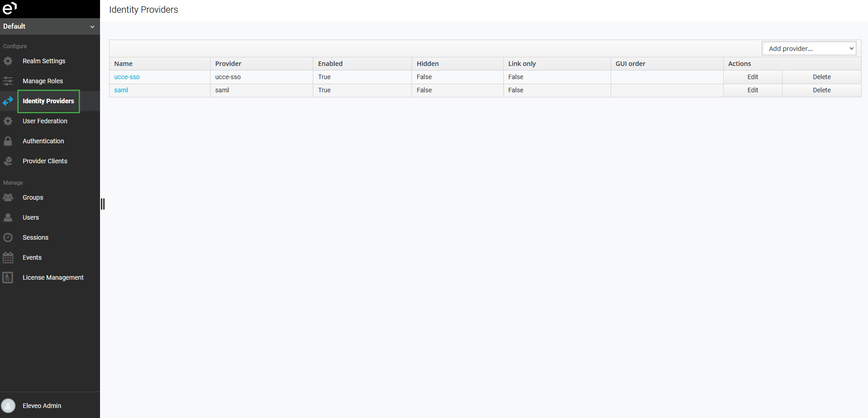Expand the Default realm selector

coord(50,26)
